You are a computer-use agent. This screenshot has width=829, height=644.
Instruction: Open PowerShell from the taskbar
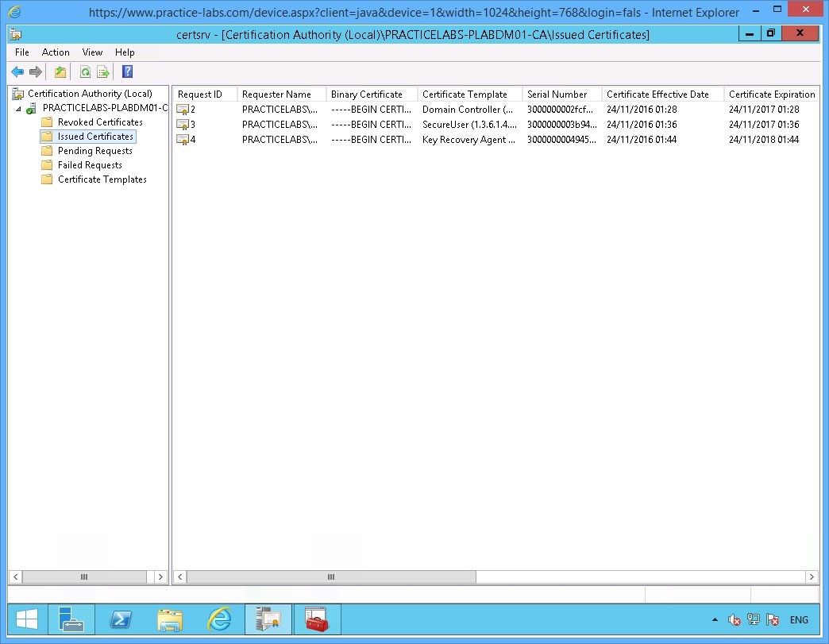click(121, 619)
